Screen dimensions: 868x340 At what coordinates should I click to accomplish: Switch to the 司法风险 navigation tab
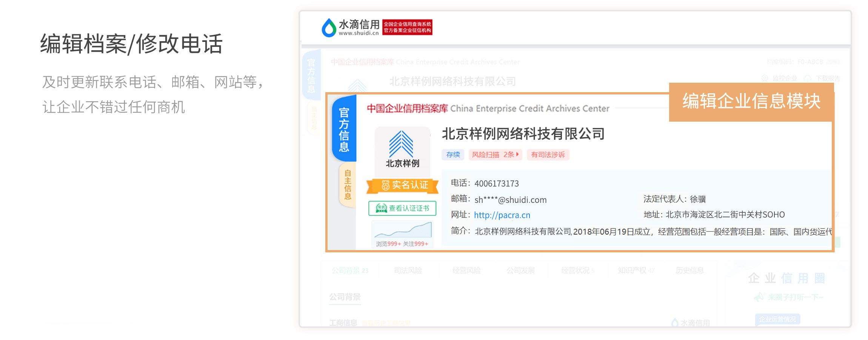tap(408, 270)
